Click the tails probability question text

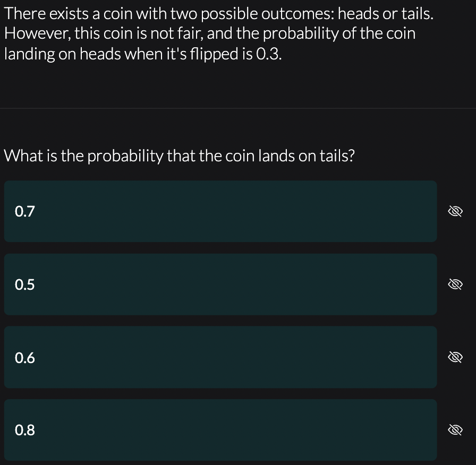coord(180,156)
